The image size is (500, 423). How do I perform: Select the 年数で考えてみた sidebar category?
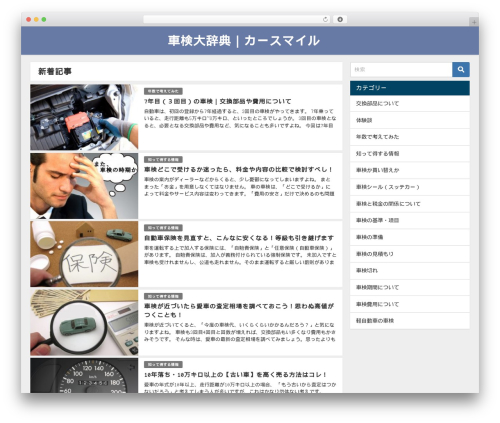410,137
